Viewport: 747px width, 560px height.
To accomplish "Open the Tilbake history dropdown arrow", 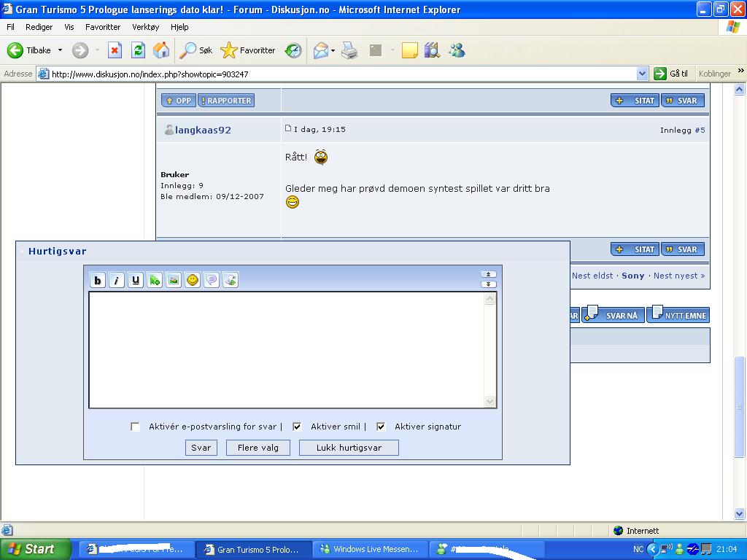I will click(60, 50).
